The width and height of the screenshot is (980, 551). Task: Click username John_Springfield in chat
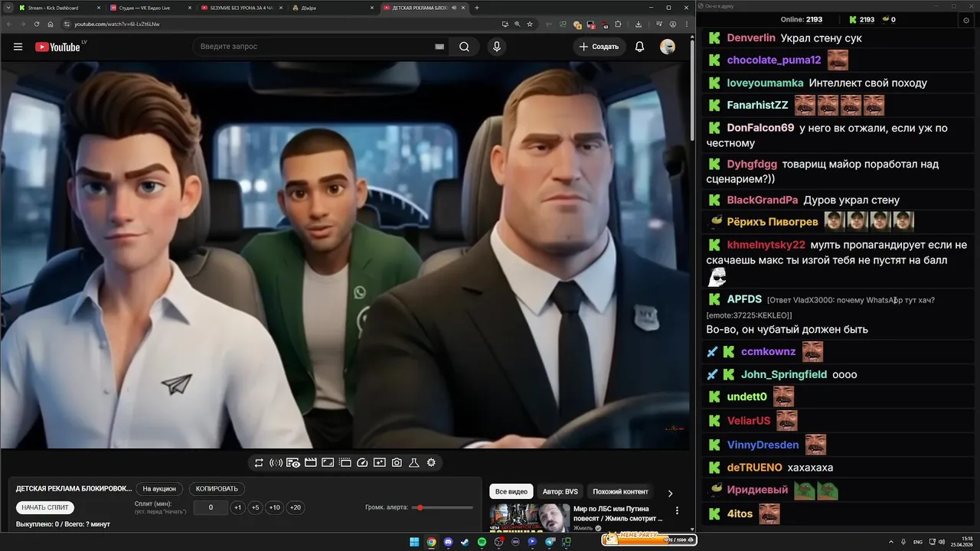pyautogui.click(x=784, y=374)
